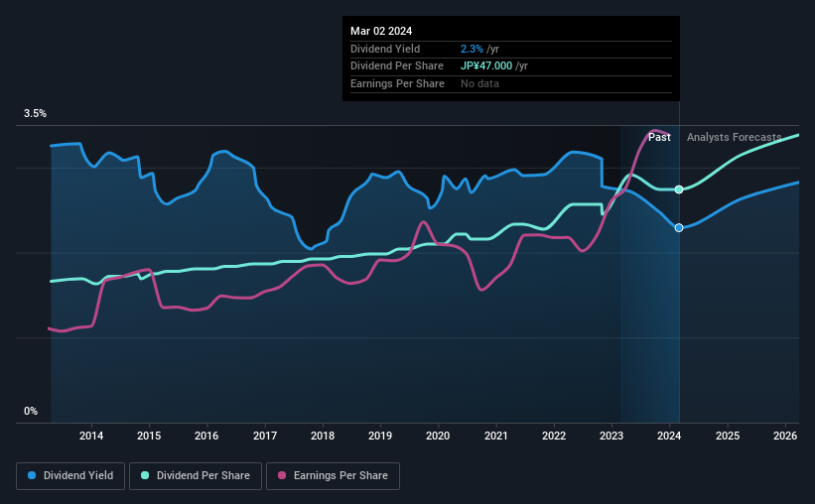Click the JP¥47.000 dividend per share value
The width and height of the screenshot is (815, 504).
pos(486,66)
